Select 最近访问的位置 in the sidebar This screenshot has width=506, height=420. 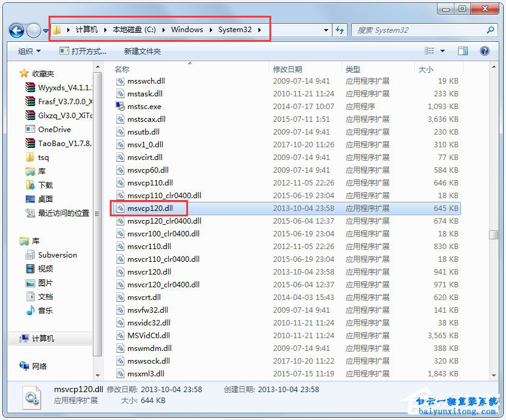65,213
